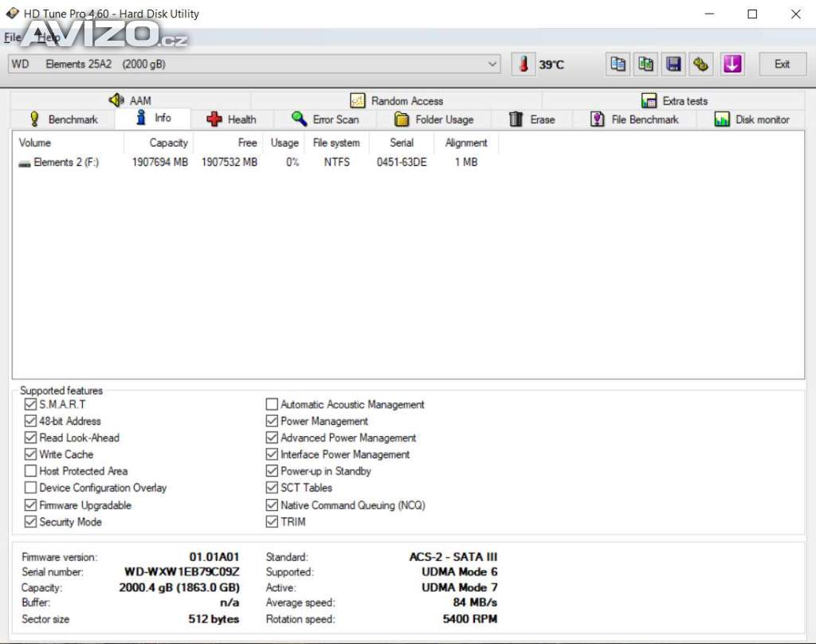Click the copy screenshot to clipboard icon

click(x=645, y=64)
